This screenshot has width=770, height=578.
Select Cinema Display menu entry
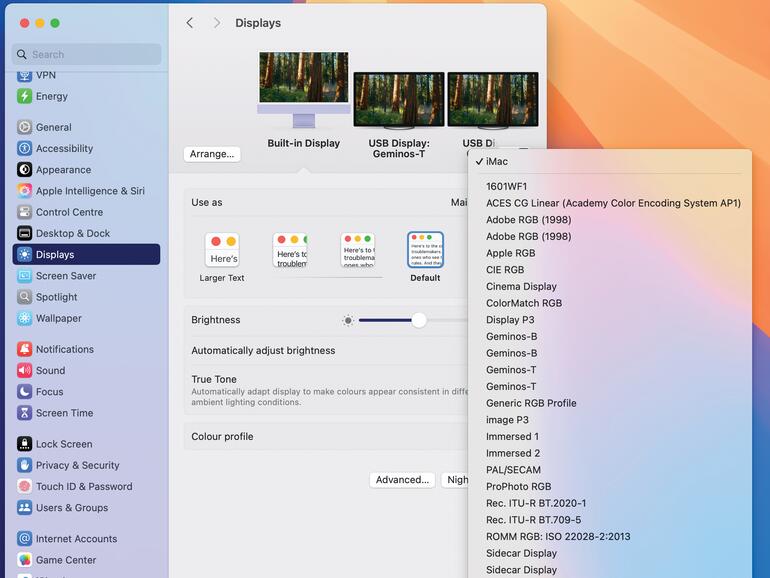pos(521,287)
